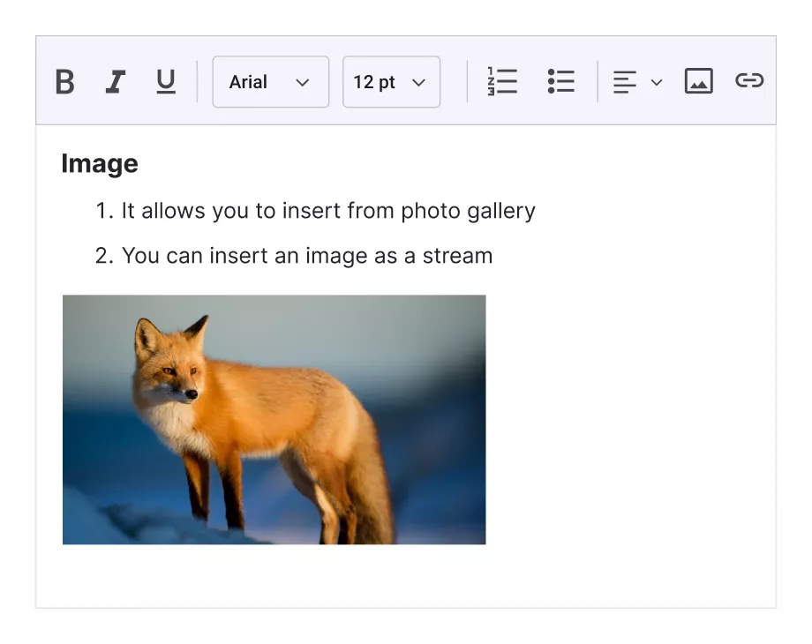
Task: Open the Arial font family dropdown
Action: [270, 81]
